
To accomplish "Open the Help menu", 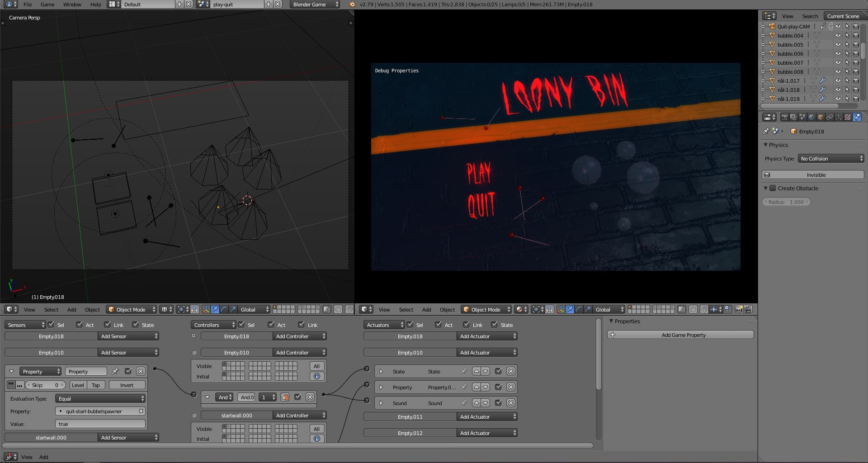I will click(95, 4).
